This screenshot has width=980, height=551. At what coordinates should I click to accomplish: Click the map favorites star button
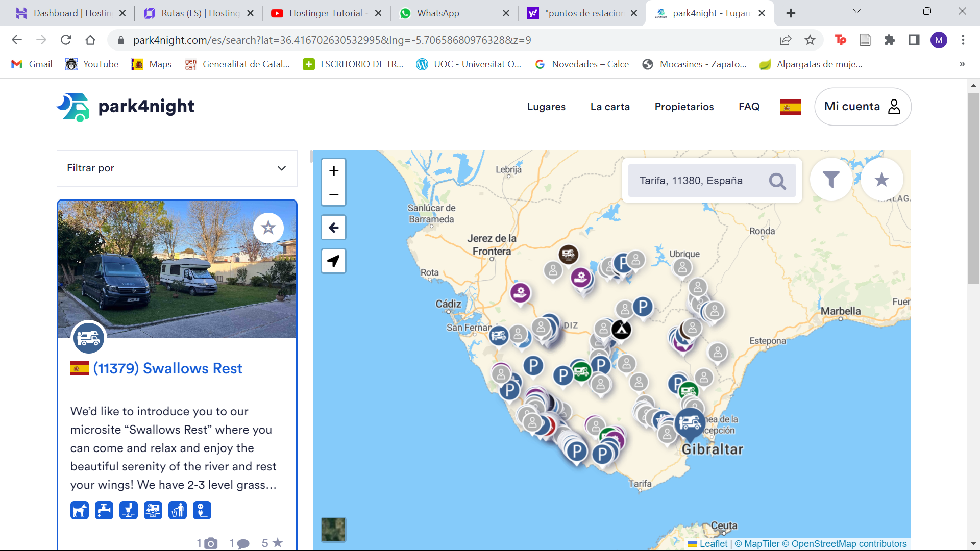881,180
